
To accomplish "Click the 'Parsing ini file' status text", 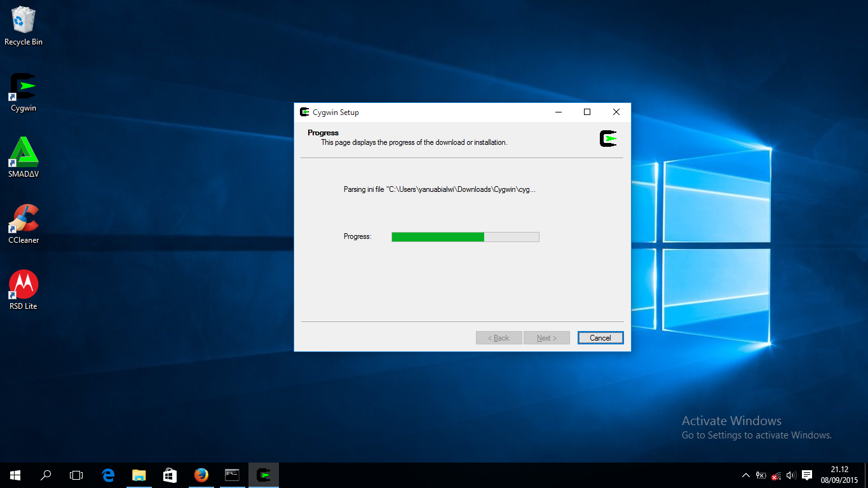I will click(440, 189).
